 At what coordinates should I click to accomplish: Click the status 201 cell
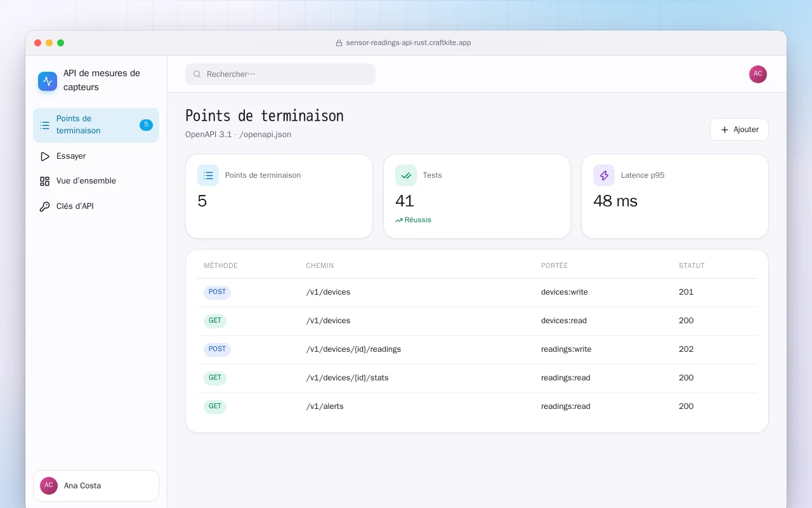pos(686,292)
